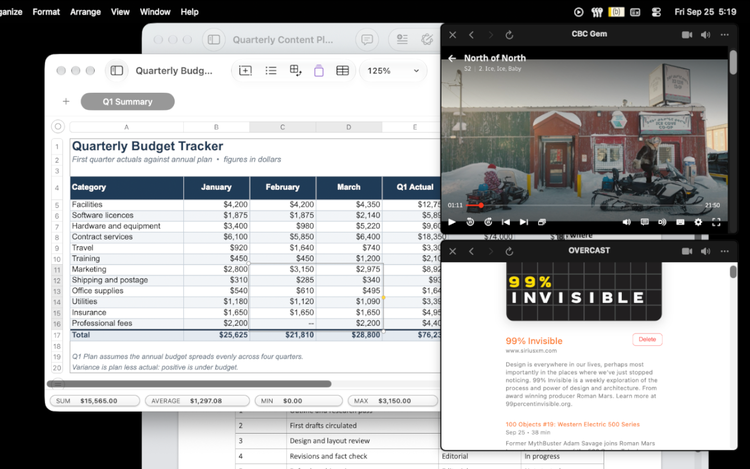Open the 125% zoom dropdown

pyautogui.click(x=393, y=71)
